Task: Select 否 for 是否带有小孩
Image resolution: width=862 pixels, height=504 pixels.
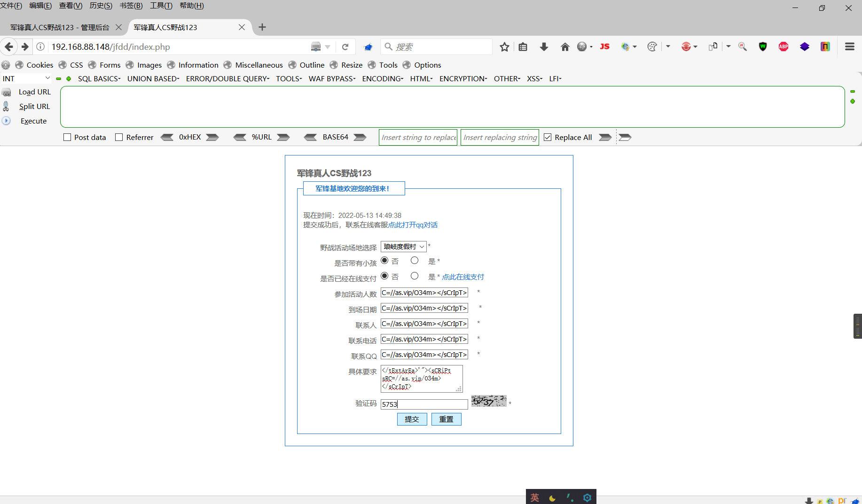Action: point(384,260)
